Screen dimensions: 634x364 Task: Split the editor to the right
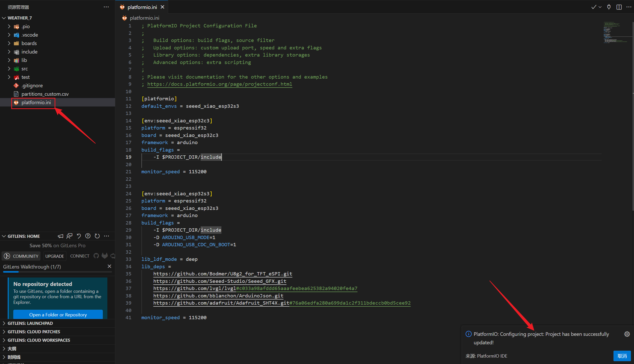click(x=619, y=7)
